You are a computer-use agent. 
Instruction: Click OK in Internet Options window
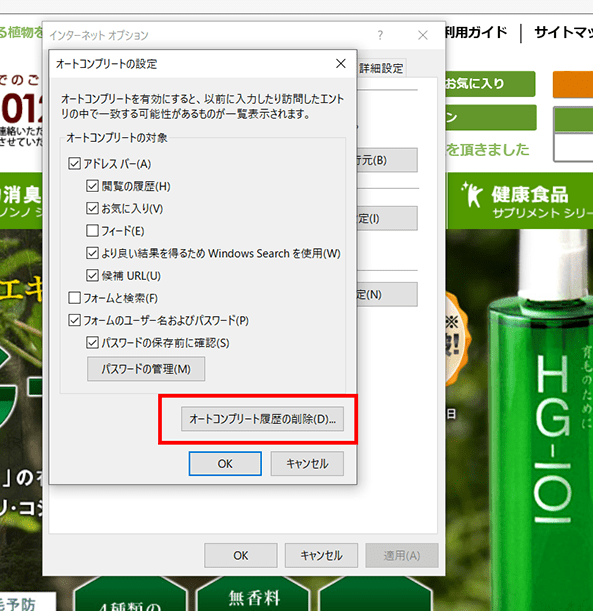(x=240, y=555)
